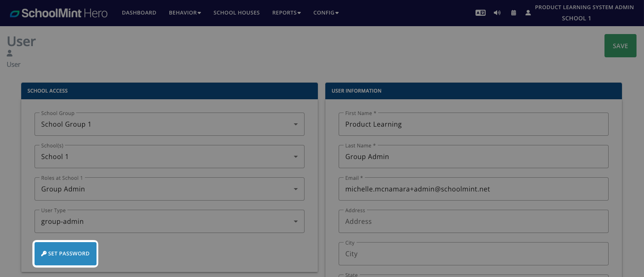
Task: Click the green Save button
Action: coord(620,46)
